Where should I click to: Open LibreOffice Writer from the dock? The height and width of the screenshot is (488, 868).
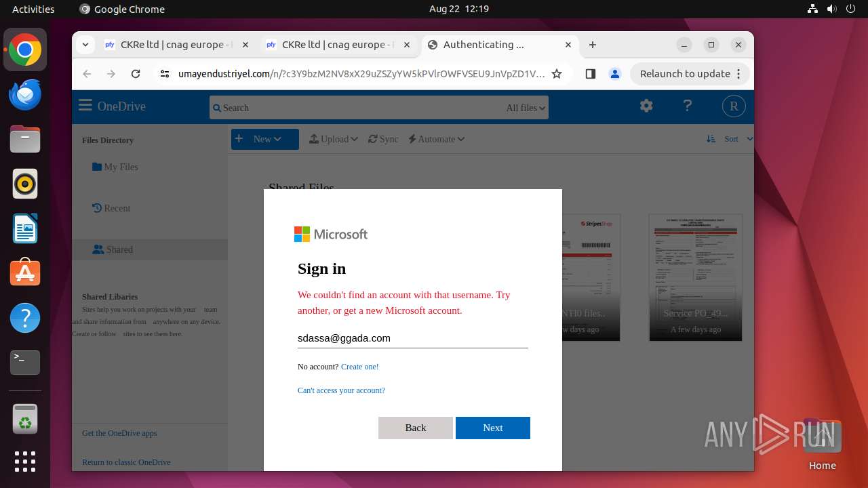click(x=25, y=228)
